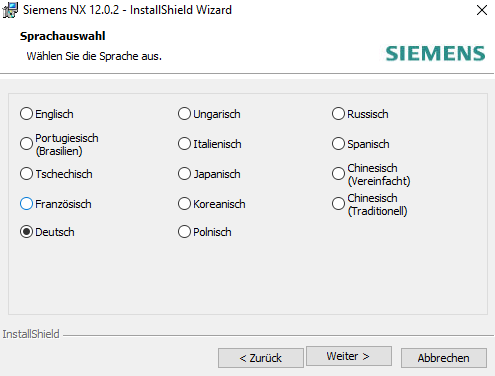Close the InstallShield Wizard window
Screen dimensions: 495x376
(x=482, y=10)
